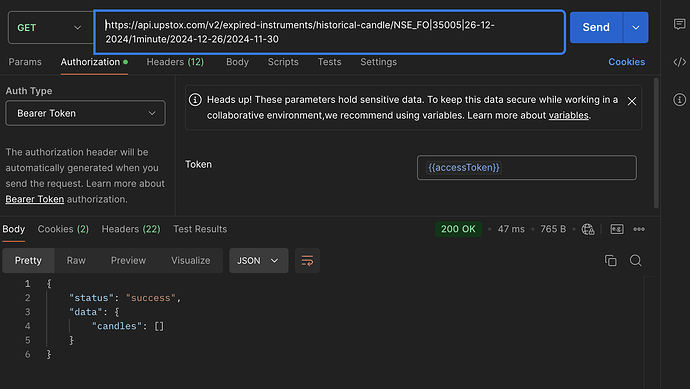
Task: Select the Authorization tab
Action: pyautogui.click(x=94, y=62)
